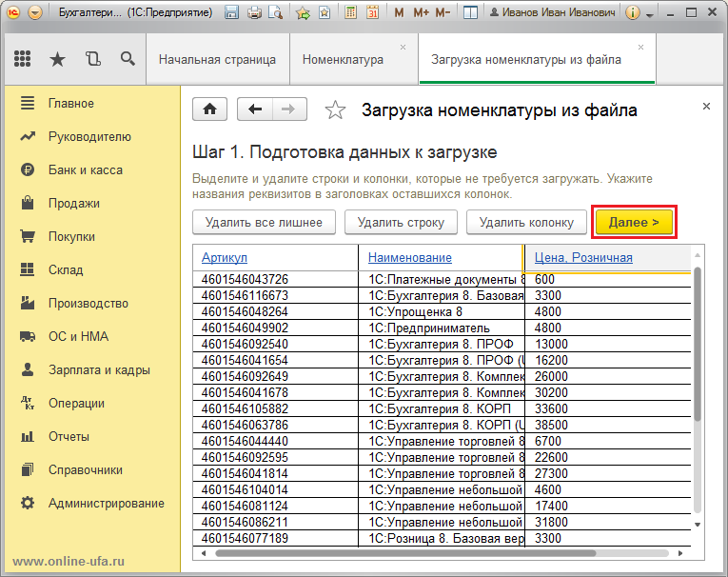This screenshot has height=577, width=728.
Task: Open the Покупки section
Action: tap(93, 236)
